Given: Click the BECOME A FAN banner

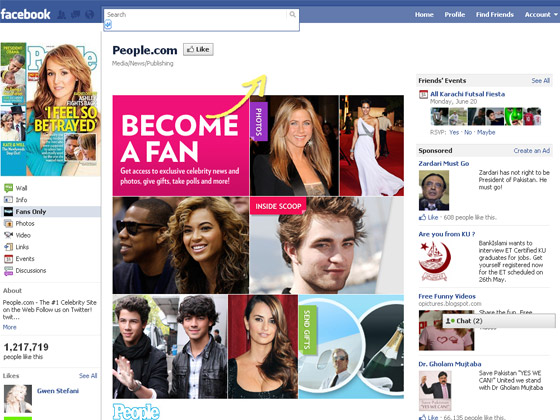Looking at the screenshot, I should [181, 145].
